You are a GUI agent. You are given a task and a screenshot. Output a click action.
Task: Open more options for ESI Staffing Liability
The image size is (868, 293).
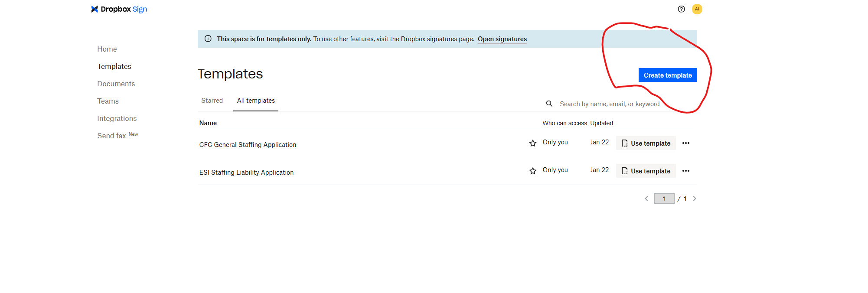pyautogui.click(x=685, y=171)
